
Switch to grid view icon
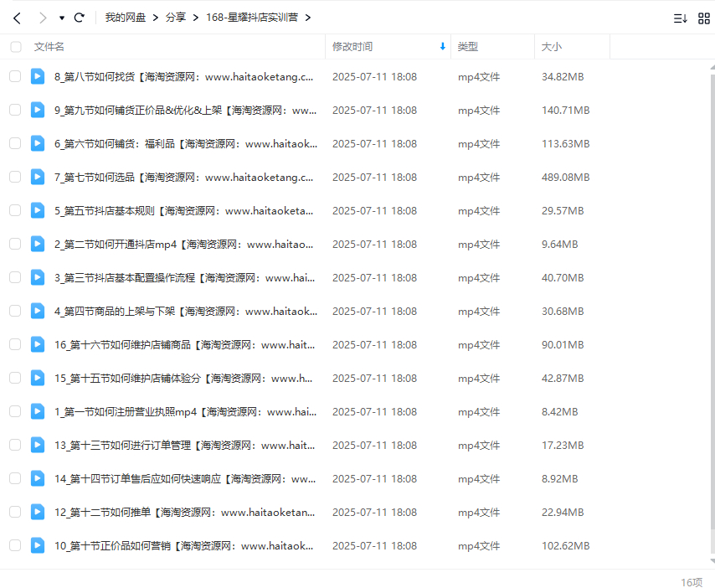click(x=704, y=18)
